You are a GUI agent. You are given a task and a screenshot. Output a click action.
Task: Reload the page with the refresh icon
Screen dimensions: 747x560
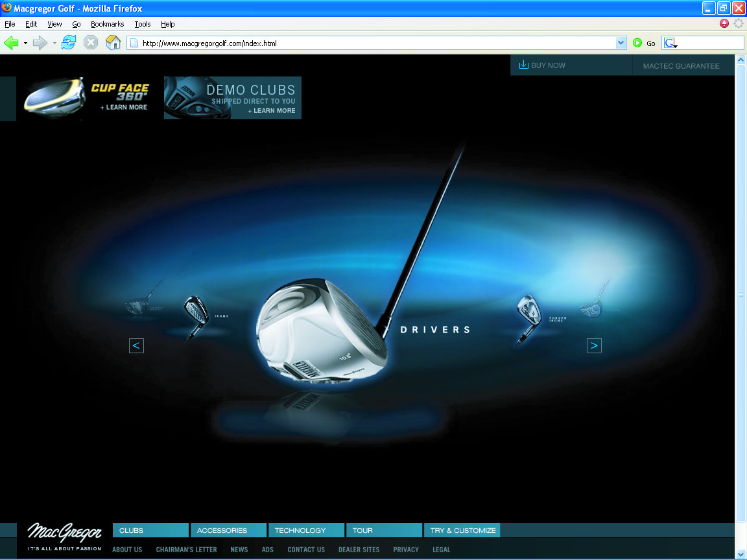[x=69, y=42]
